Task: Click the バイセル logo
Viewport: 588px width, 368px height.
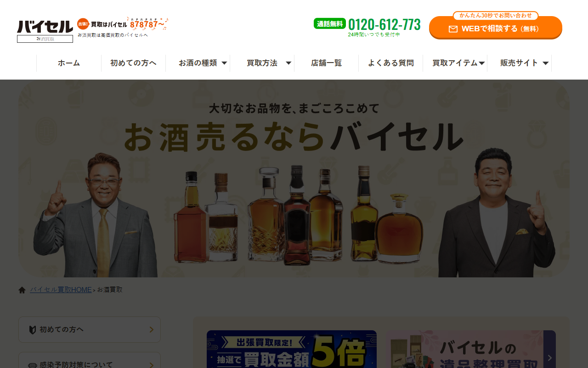Action: [45, 27]
